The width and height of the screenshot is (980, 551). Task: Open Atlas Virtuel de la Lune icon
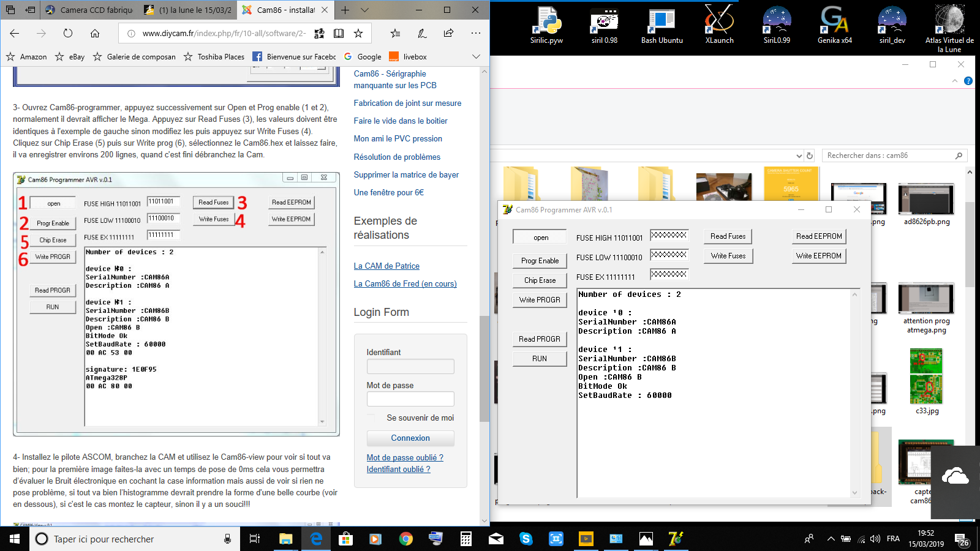[949, 28]
